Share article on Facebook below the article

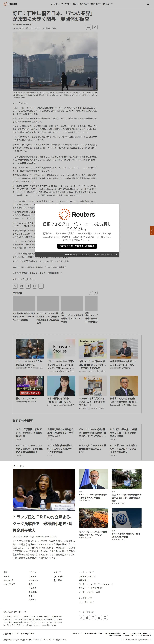pos(22,286)
